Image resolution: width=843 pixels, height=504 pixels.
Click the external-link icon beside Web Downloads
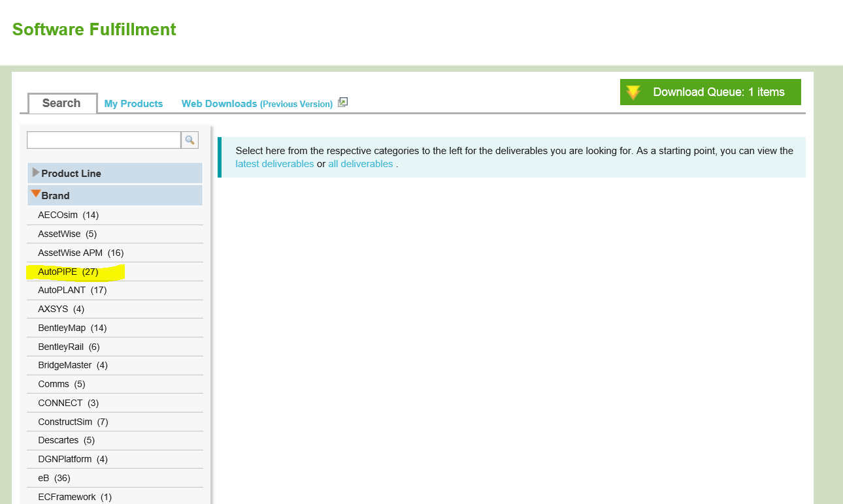point(343,102)
